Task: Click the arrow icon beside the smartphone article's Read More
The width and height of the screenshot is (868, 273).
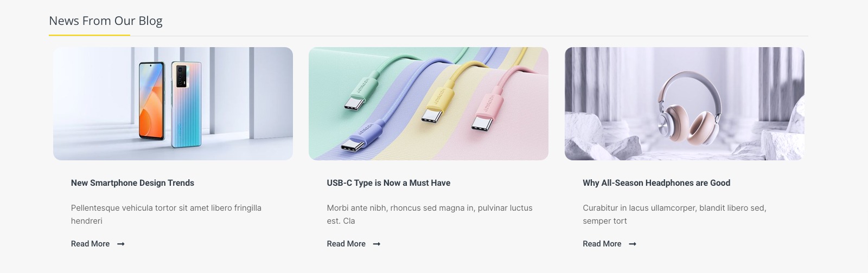Action: (121, 244)
